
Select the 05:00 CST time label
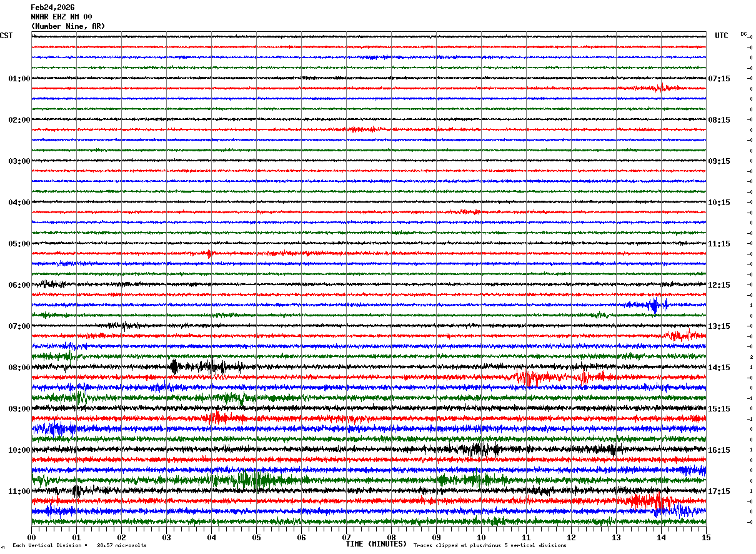pos(19,244)
